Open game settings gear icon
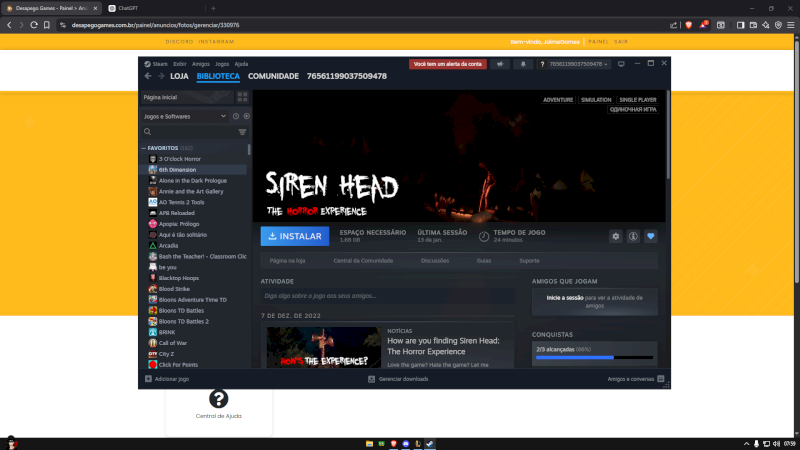 pos(616,236)
